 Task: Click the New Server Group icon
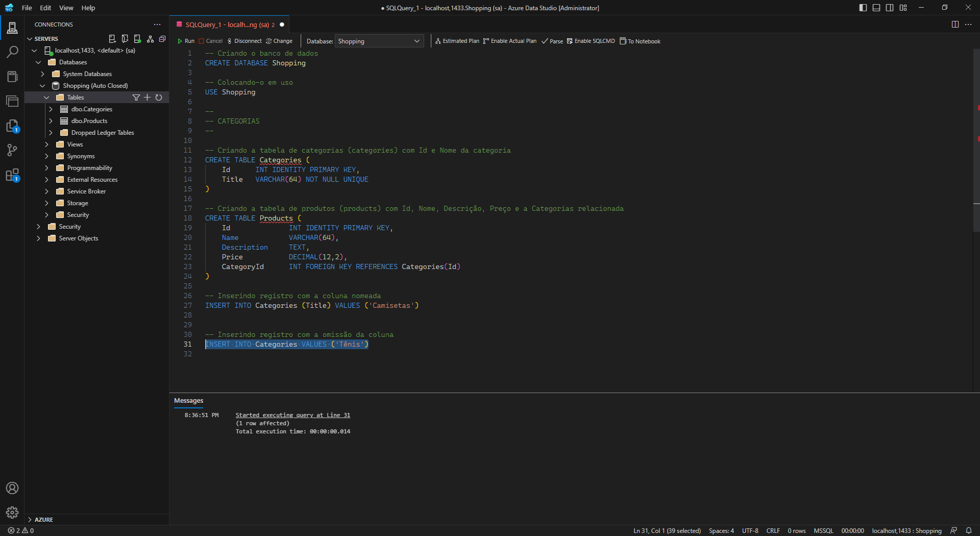click(125, 39)
